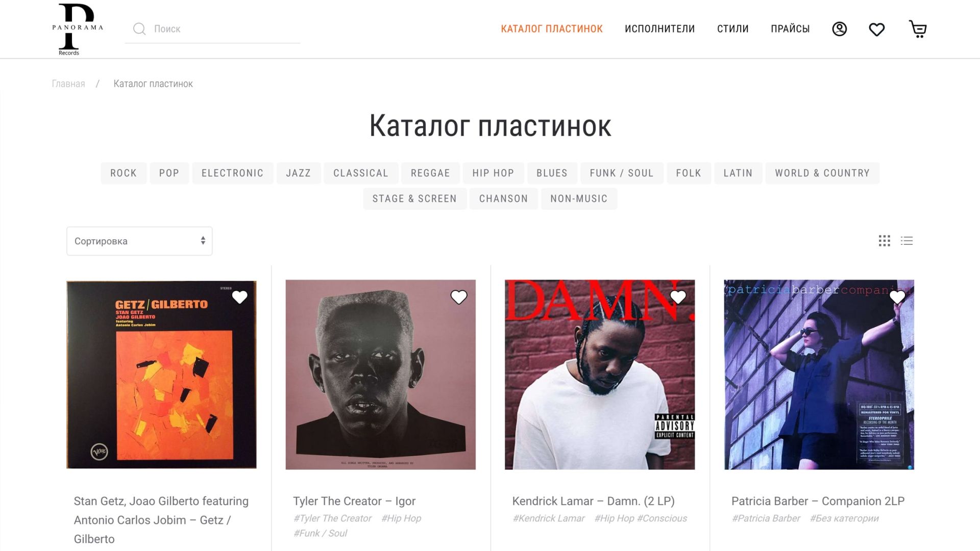
Task: Open the Исполнители menu item
Action: click(659, 29)
